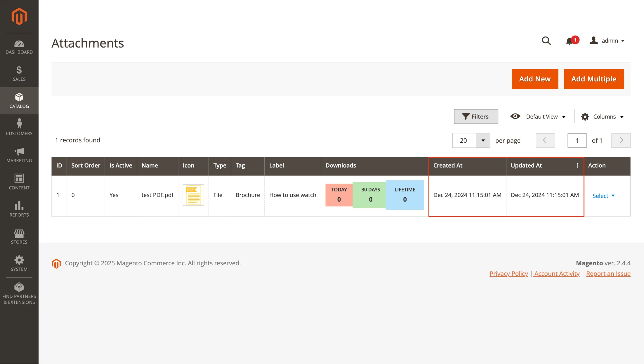The image size is (644, 364).
Task: Expand the Select action dropdown
Action: 603,196
